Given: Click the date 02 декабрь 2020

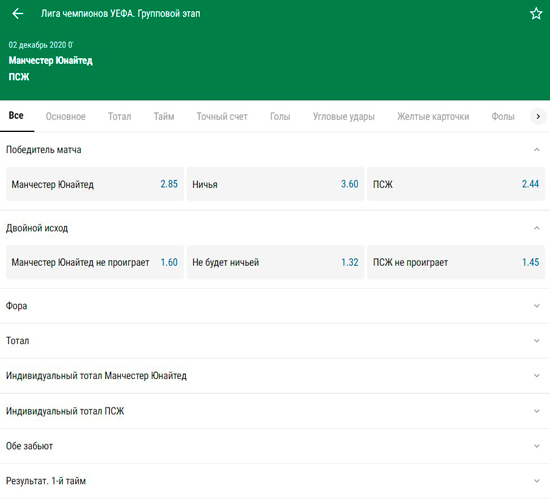Looking at the screenshot, I should coord(41,45).
